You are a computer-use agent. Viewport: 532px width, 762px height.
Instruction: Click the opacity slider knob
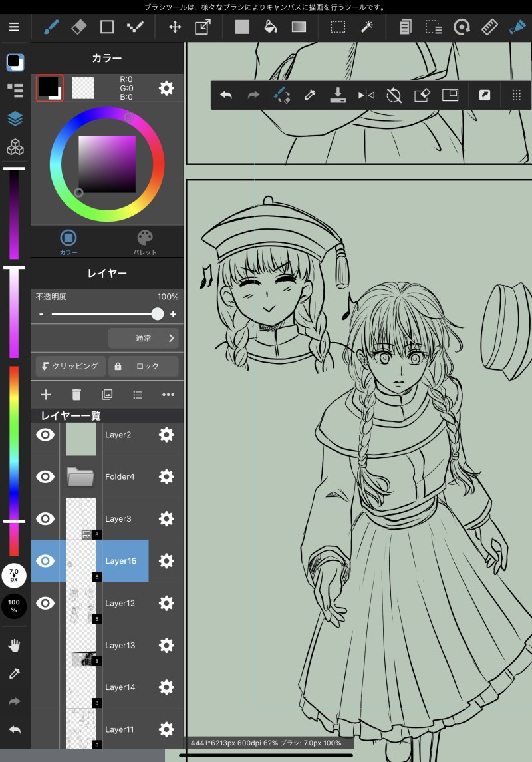click(157, 314)
